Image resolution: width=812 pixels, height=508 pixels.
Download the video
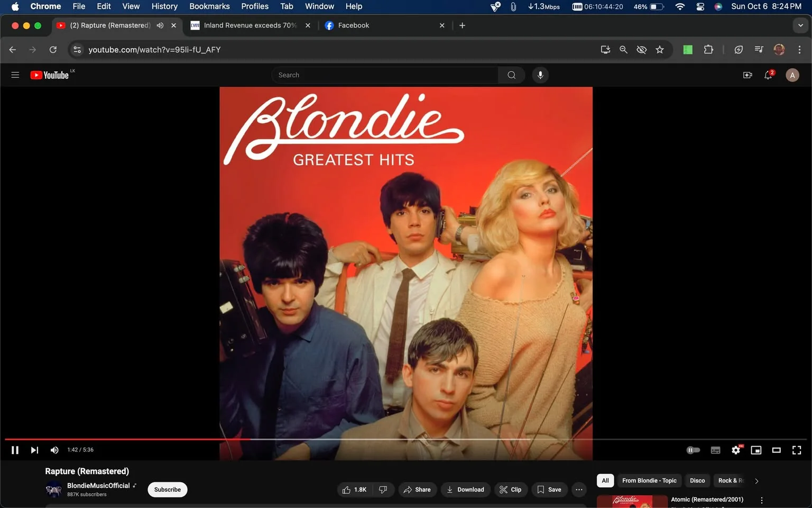click(x=466, y=489)
